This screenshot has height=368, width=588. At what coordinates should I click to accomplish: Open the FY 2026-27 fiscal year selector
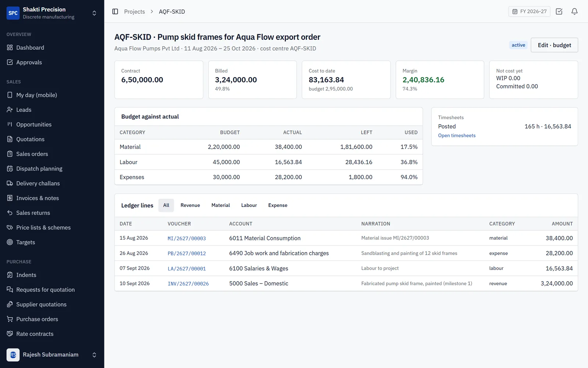point(529,11)
